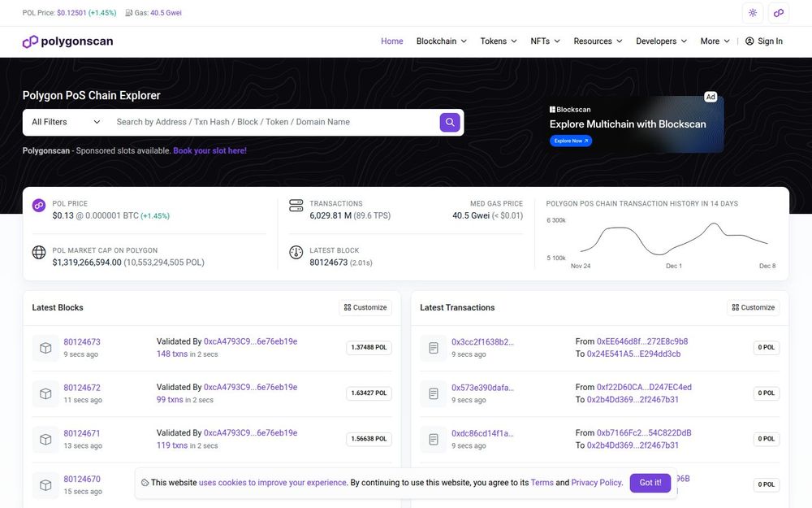Open sender address 0xb7166Fc2...54C822DdB
The width and height of the screenshot is (812, 508).
click(644, 433)
